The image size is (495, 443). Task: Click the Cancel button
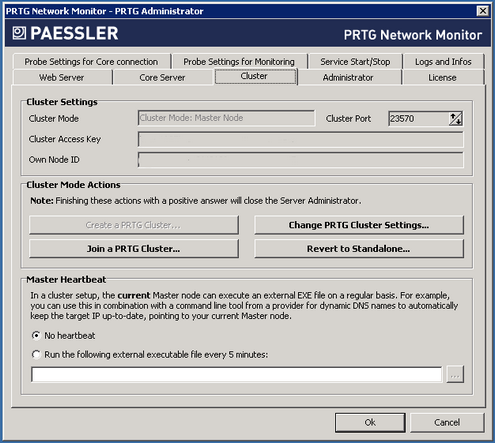[x=447, y=423]
